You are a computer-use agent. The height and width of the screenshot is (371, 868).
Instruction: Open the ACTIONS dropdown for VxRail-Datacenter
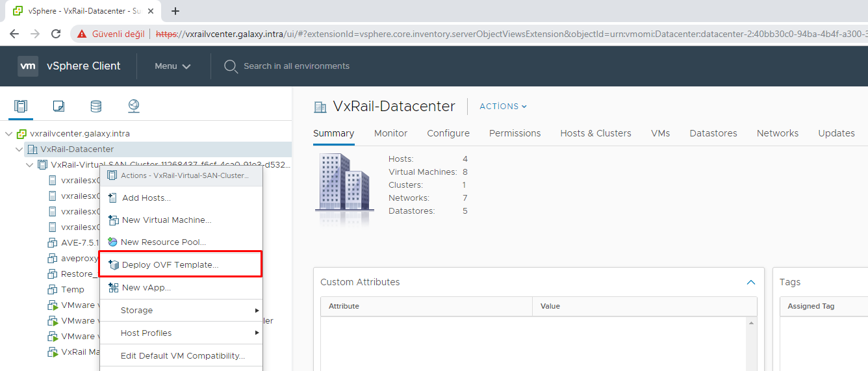pyautogui.click(x=503, y=107)
